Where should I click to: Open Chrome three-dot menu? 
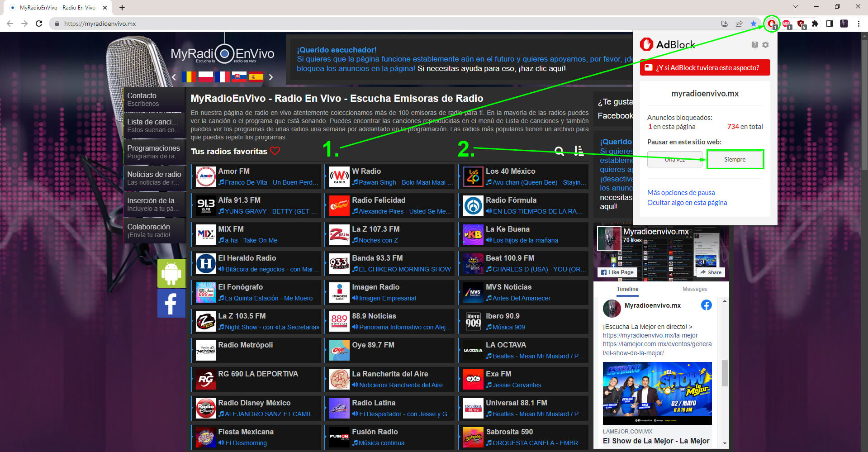coord(859,24)
